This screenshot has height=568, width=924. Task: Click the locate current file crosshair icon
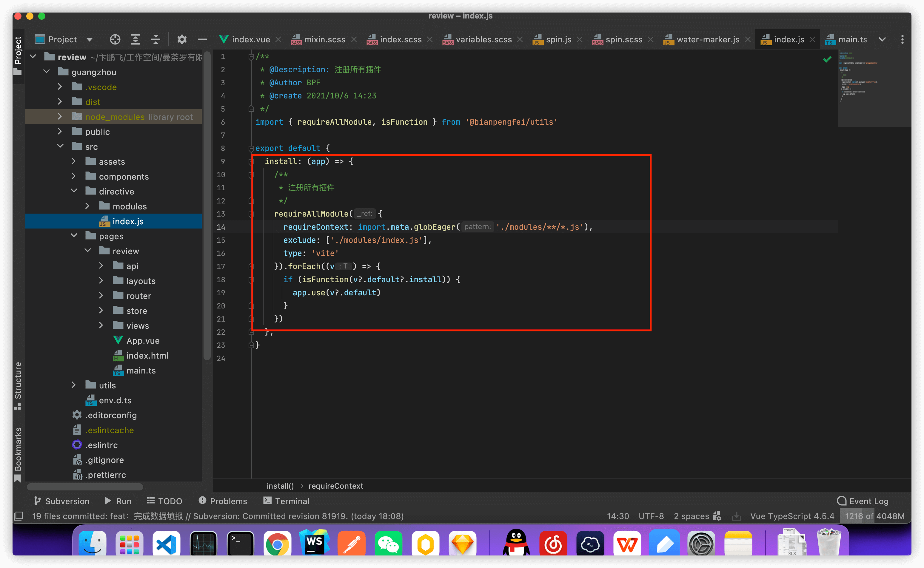coord(115,39)
